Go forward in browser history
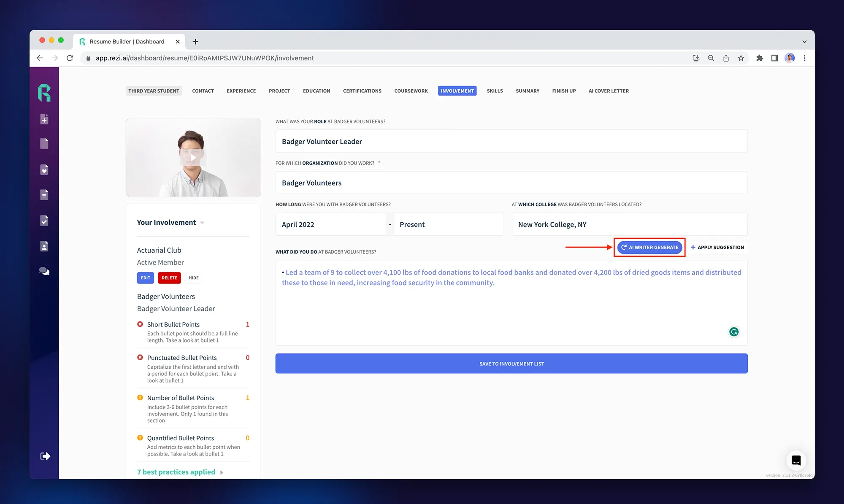This screenshot has width=844, height=504. coord(55,58)
